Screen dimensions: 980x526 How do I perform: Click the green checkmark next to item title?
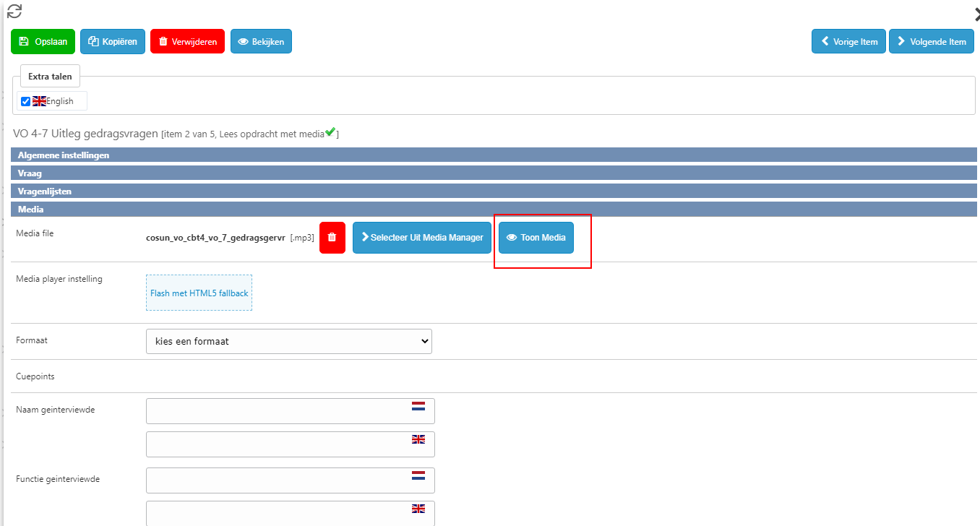pyautogui.click(x=330, y=132)
